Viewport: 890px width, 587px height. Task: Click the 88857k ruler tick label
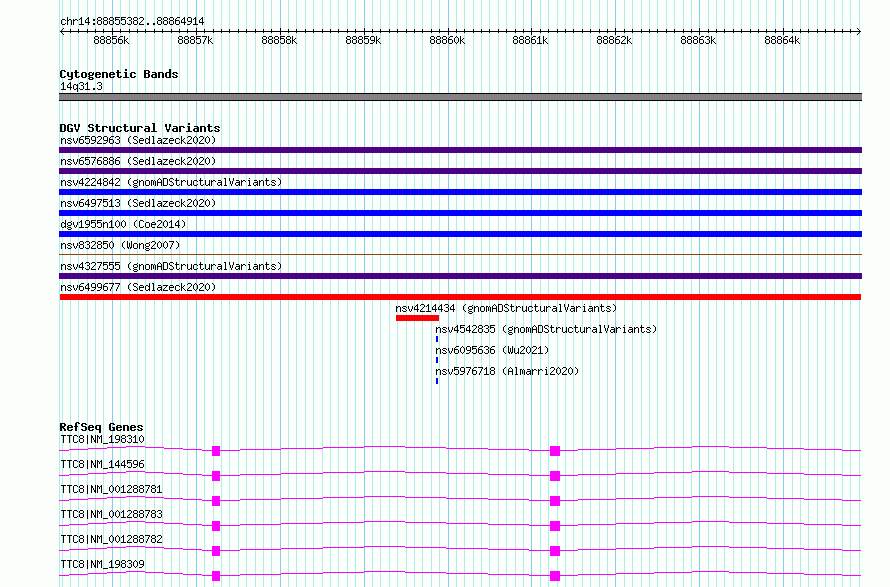pos(195,40)
